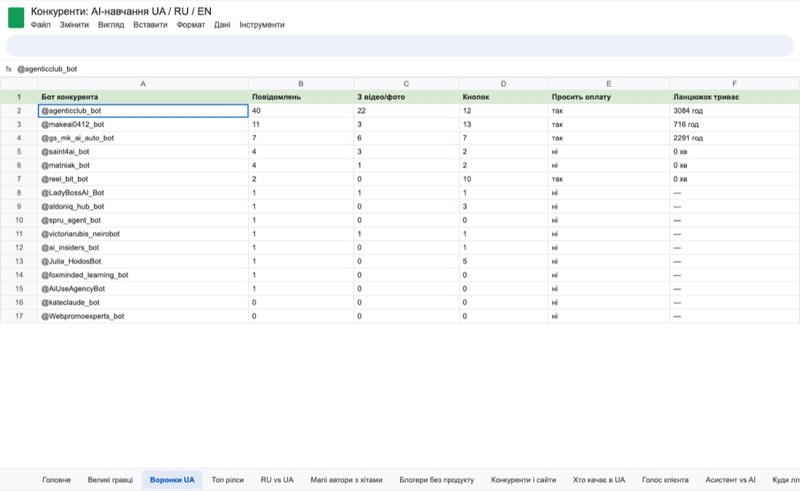Open the Вигляд menu
Viewport: 800px width, 491px height.
point(111,24)
